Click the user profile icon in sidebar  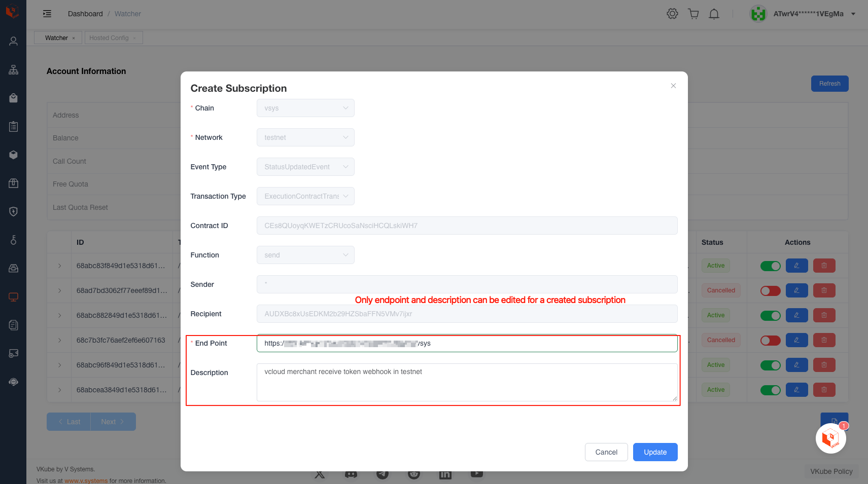[x=13, y=41]
